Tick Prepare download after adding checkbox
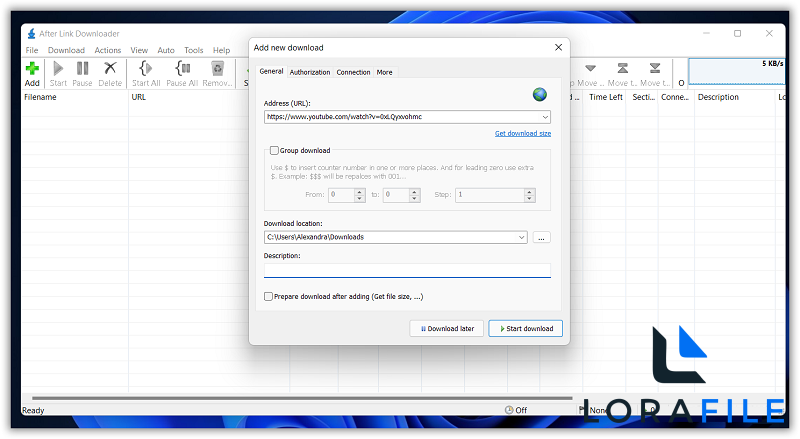The height and width of the screenshot is (439, 800). click(x=268, y=297)
